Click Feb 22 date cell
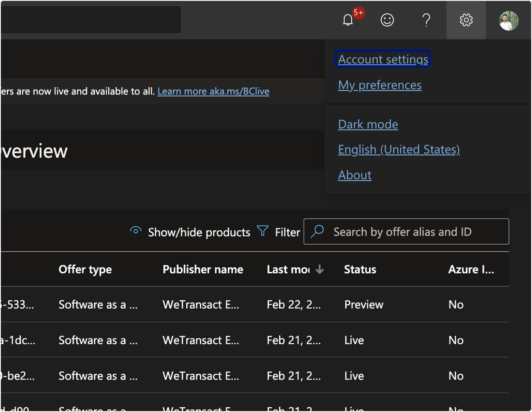The width and height of the screenshot is (532, 412). pyautogui.click(x=293, y=305)
